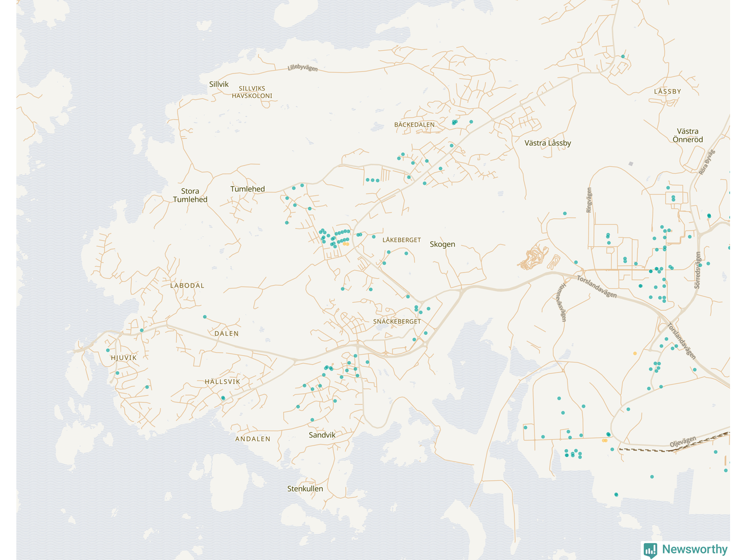
Task: Select the Sandvik place label
Action: 322,435
